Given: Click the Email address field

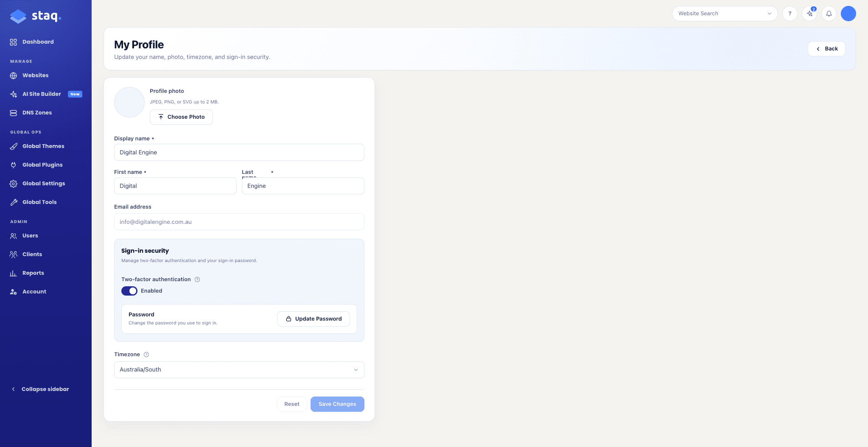Looking at the screenshot, I should (x=239, y=222).
